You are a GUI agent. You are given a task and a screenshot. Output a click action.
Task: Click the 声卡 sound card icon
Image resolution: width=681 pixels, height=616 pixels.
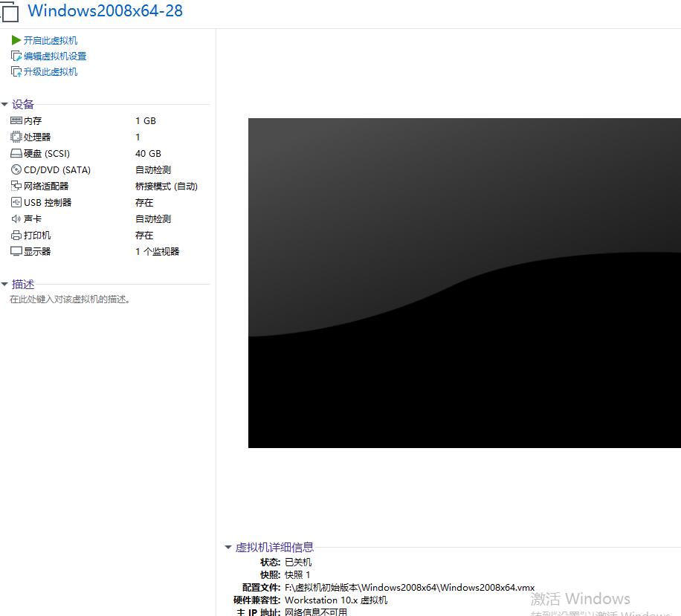pos(16,218)
